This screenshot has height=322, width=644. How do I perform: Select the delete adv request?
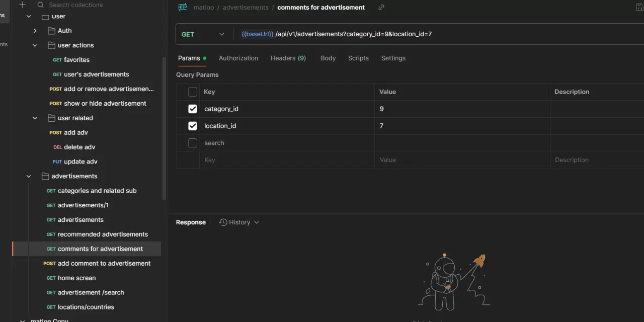pos(79,147)
